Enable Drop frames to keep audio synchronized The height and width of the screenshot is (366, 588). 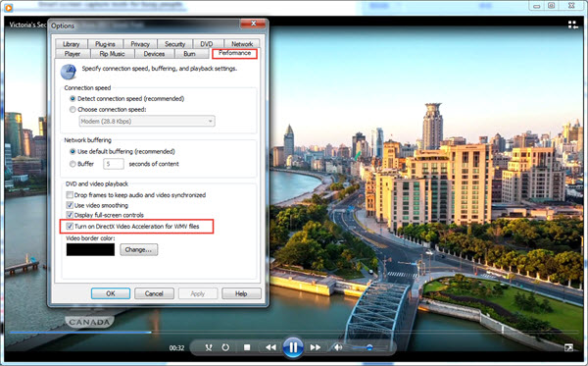[70, 195]
